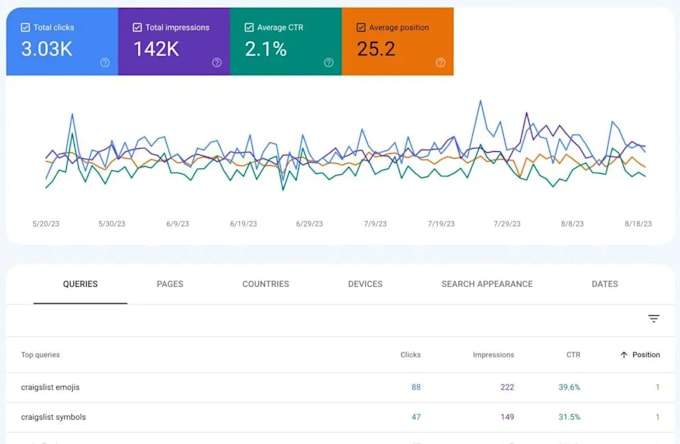The height and width of the screenshot is (444, 680).
Task: Open the craigslist emojis query row
Action: [340, 387]
